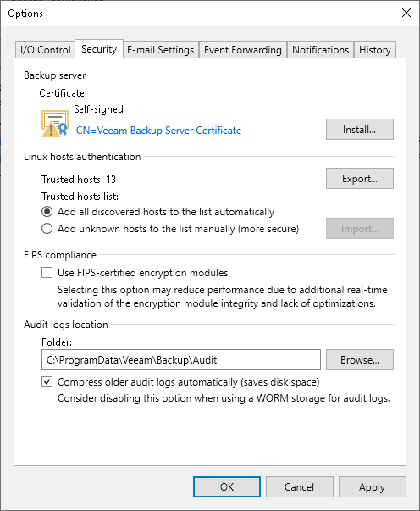
Task: Click the 'Audit logs location' heading
Action: pos(66,325)
